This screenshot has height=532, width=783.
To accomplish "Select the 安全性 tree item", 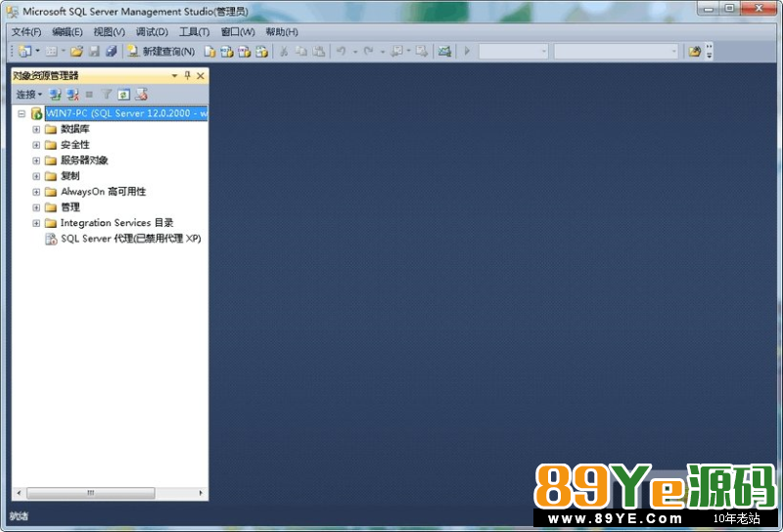I will point(75,145).
